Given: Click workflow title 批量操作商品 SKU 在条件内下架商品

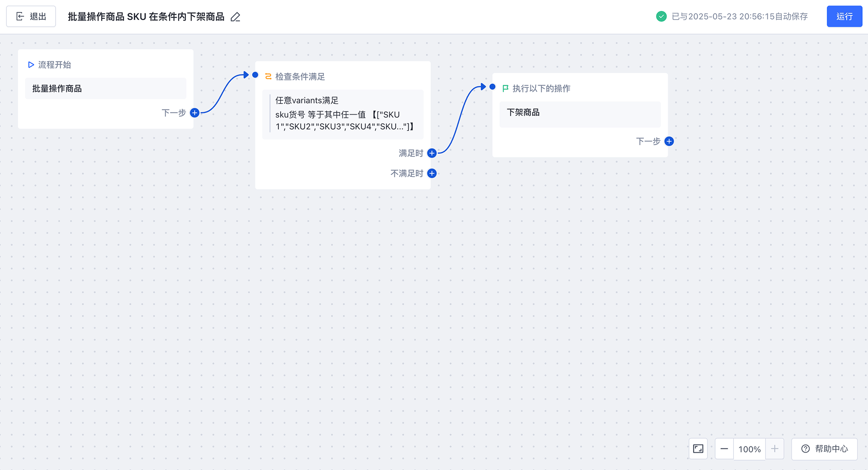Looking at the screenshot, I should [146, 17].
